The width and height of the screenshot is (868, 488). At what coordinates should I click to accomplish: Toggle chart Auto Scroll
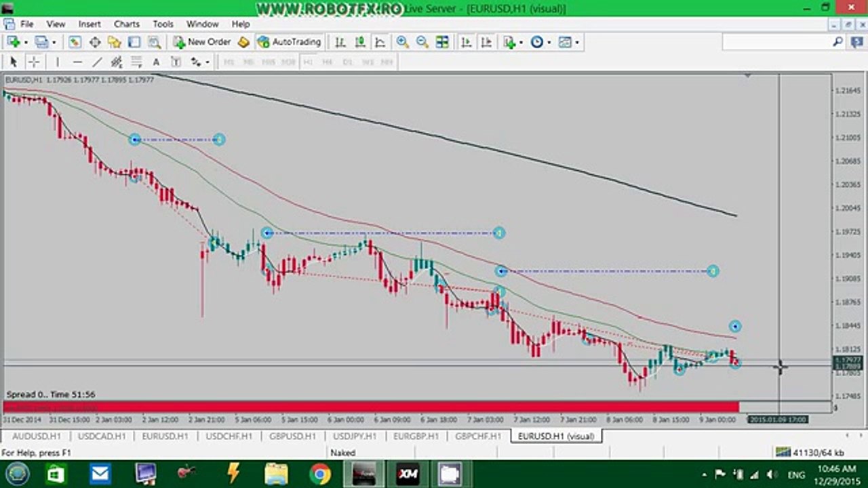tap(467, 42)
